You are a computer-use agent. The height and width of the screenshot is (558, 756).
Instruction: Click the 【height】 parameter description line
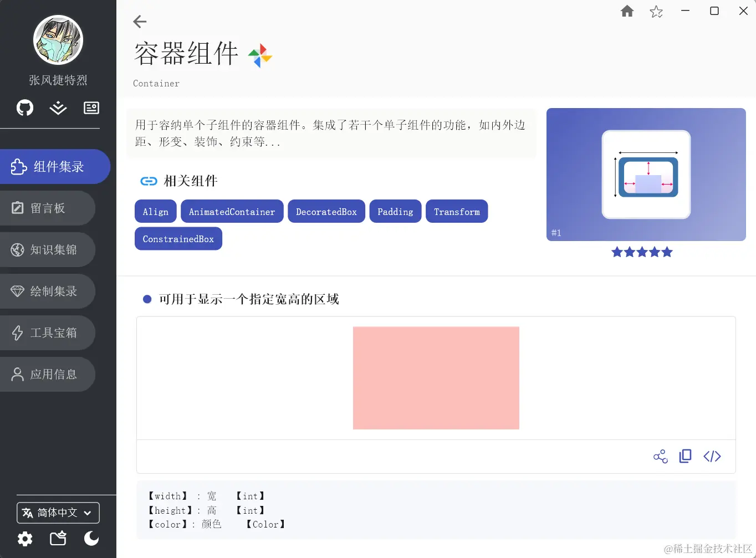pos(206,510)
